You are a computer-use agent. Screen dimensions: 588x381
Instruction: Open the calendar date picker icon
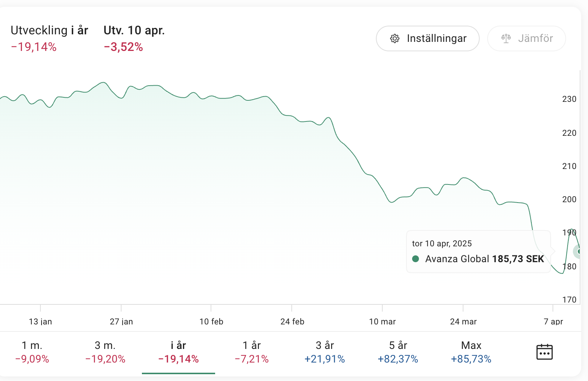(x=544, y=352)
